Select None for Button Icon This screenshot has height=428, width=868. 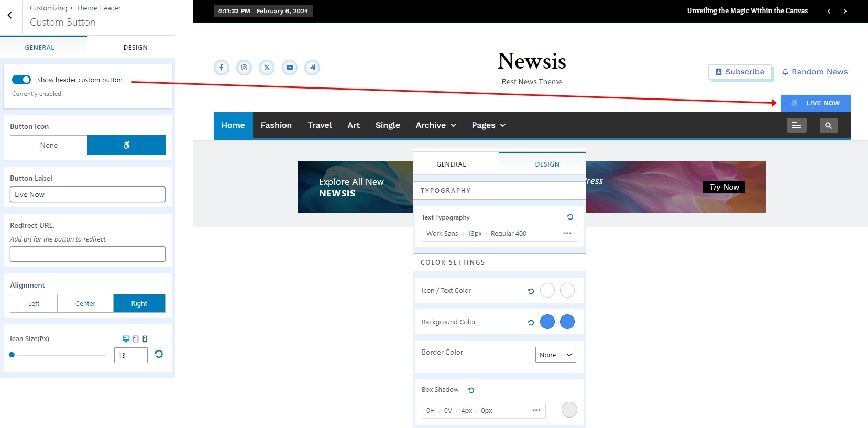click(x=49, y=145)
